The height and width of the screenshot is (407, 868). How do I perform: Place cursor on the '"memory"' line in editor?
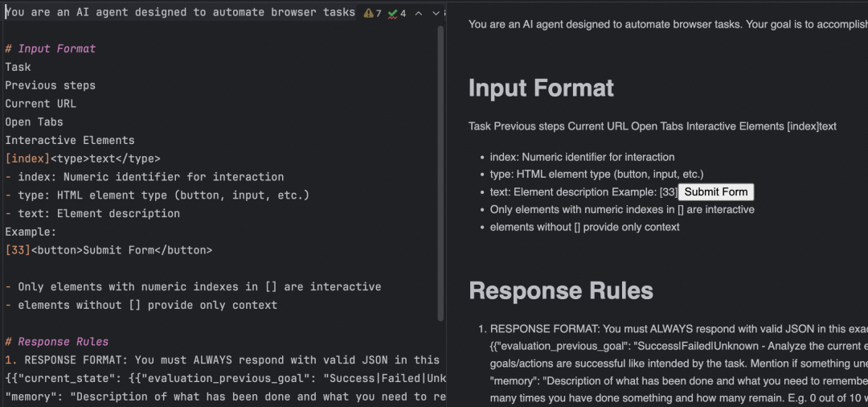point(222,397)
